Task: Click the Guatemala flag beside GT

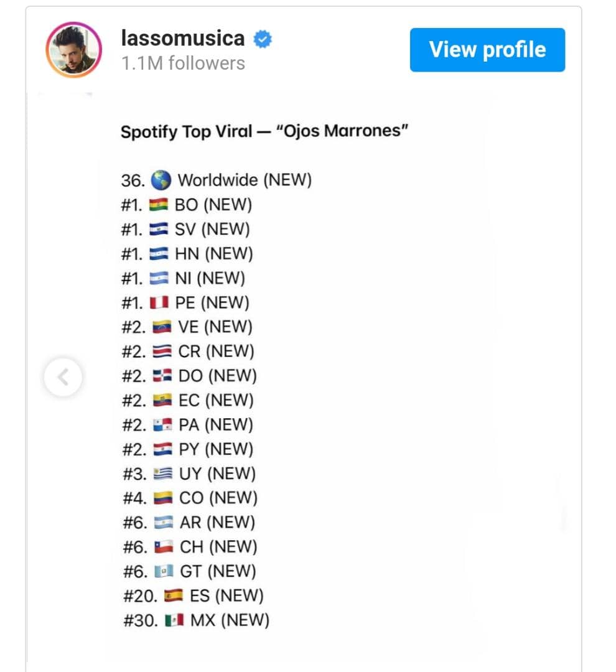Action: click(x=164, y=571)
